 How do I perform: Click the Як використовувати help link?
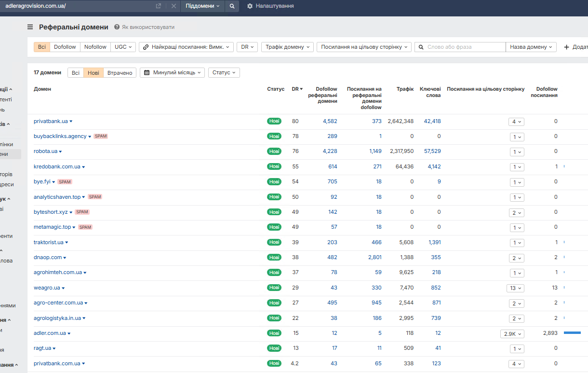[148, 27]
